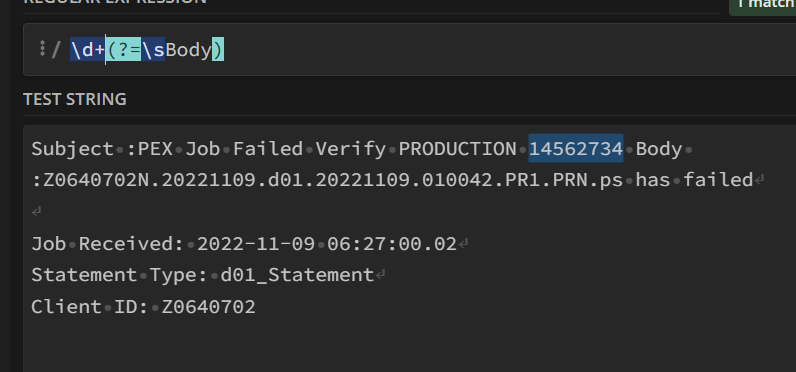Click the match count badge

point(762,5)
